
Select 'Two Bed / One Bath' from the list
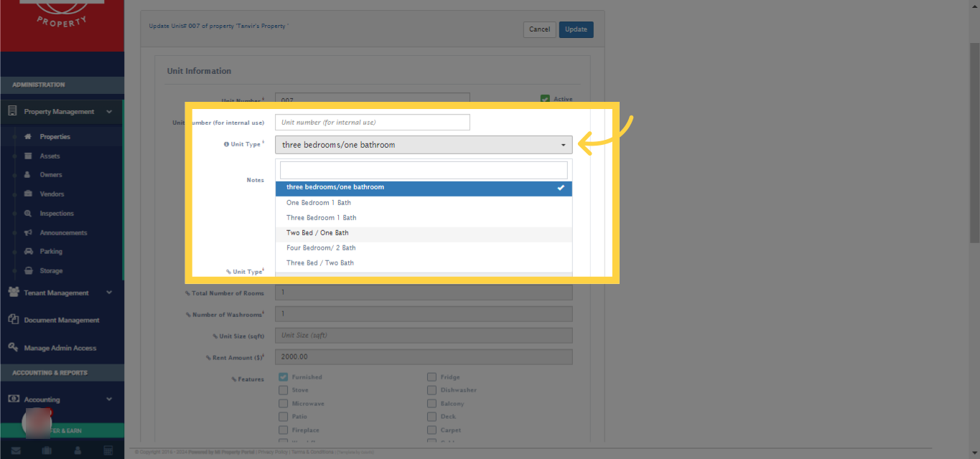[x=317, y=232]
